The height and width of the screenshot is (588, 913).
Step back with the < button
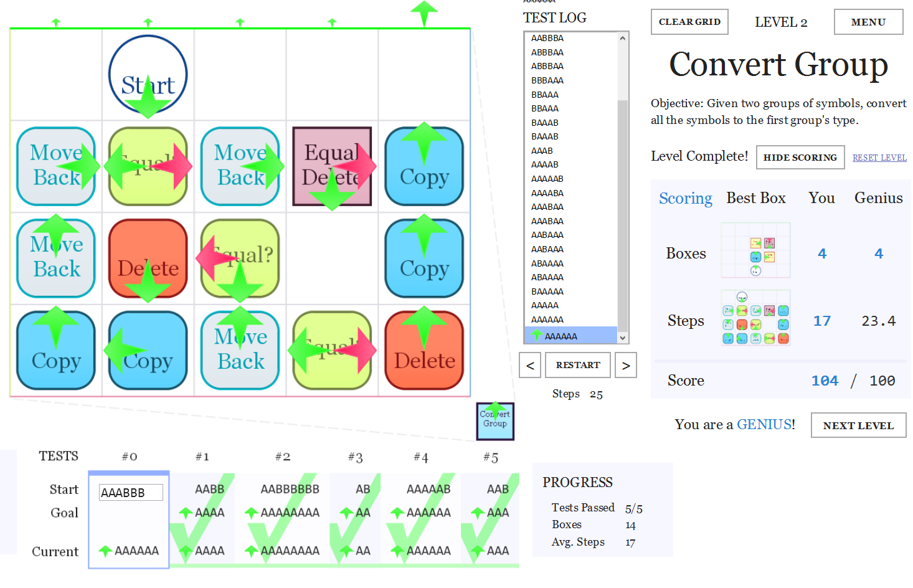[x=530, y=365]
